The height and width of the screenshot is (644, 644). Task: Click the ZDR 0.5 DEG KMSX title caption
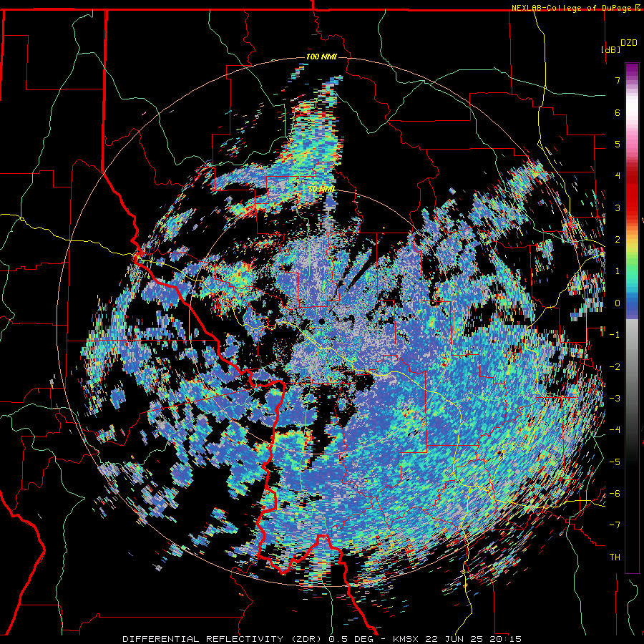322,639
